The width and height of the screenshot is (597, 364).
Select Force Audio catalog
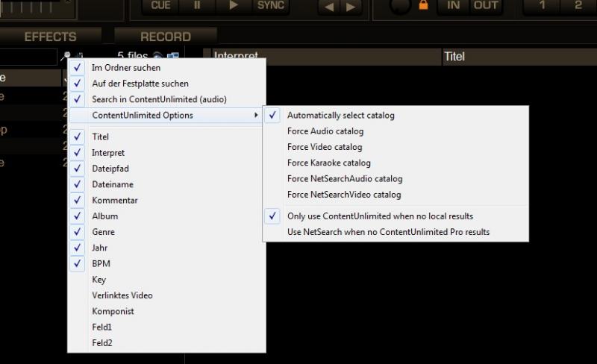click(396, 131)
